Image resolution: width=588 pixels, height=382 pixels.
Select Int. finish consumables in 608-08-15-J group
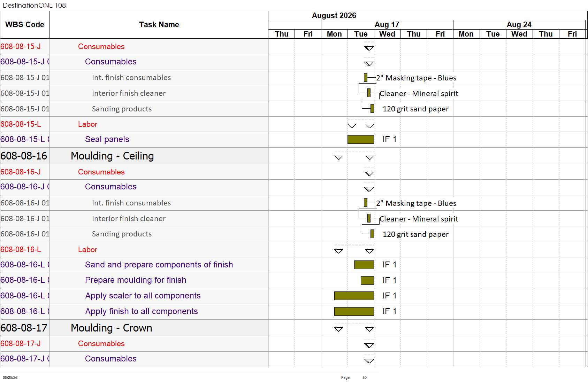click(131, 78)
